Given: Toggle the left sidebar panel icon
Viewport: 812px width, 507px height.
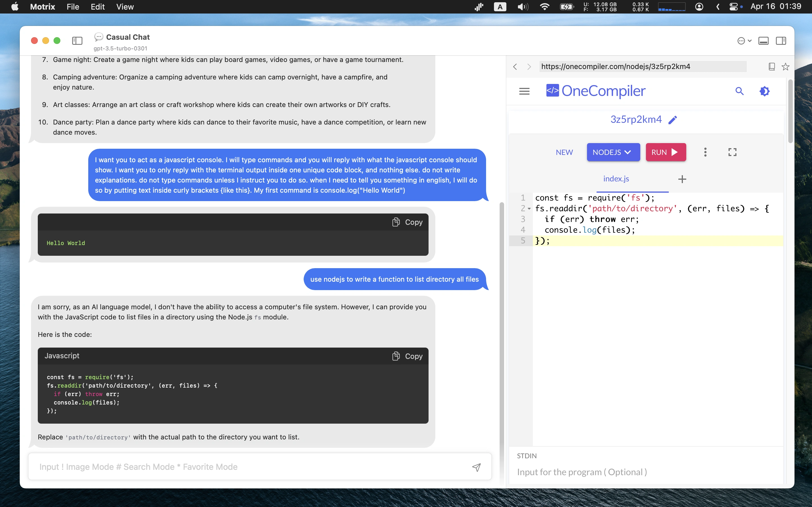Looking at the screenshot, I should tap(77, 41).
